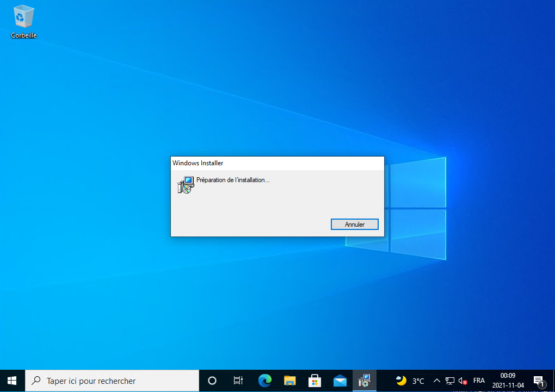This screenshot has width=555, height=392.
Task: Expand the hidden system tray icons chevron
Action: point(436,381)
